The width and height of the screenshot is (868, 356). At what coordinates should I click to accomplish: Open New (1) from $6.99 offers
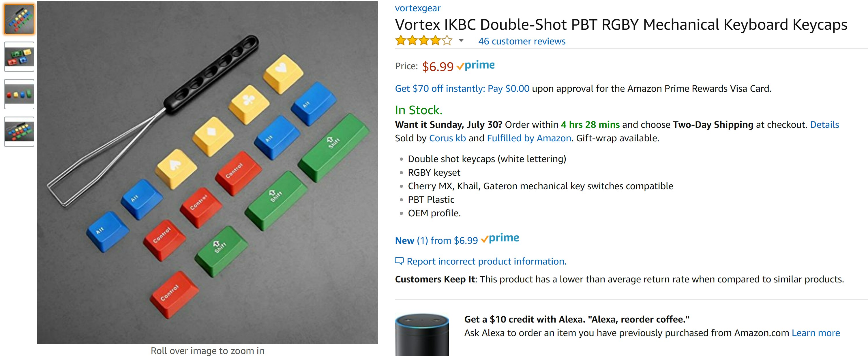(x=436, y=240)
